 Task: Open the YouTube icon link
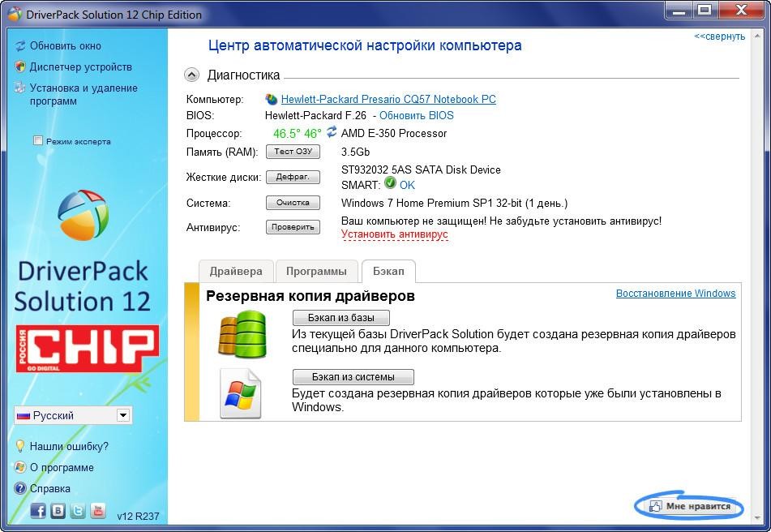click(98, 511)
